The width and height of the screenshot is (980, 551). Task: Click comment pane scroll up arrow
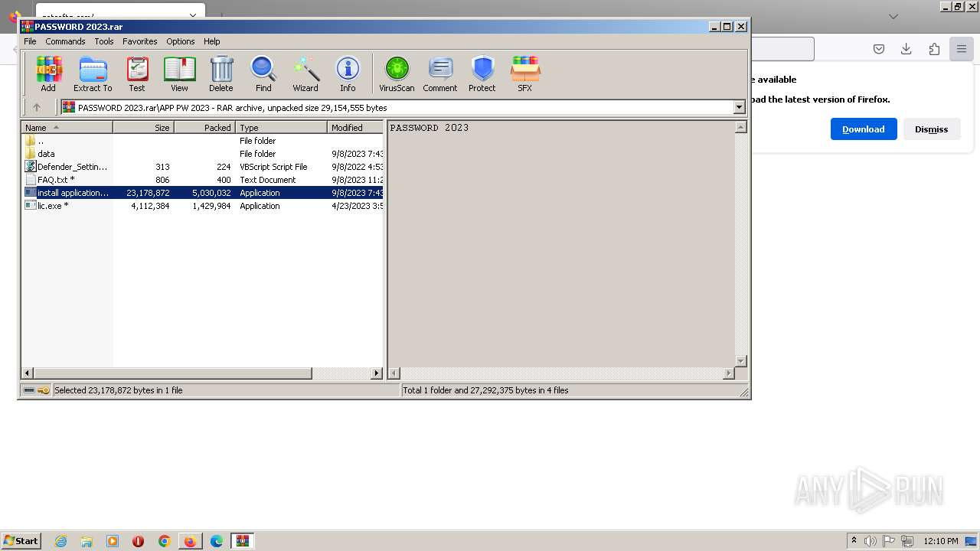coord(740,128)
